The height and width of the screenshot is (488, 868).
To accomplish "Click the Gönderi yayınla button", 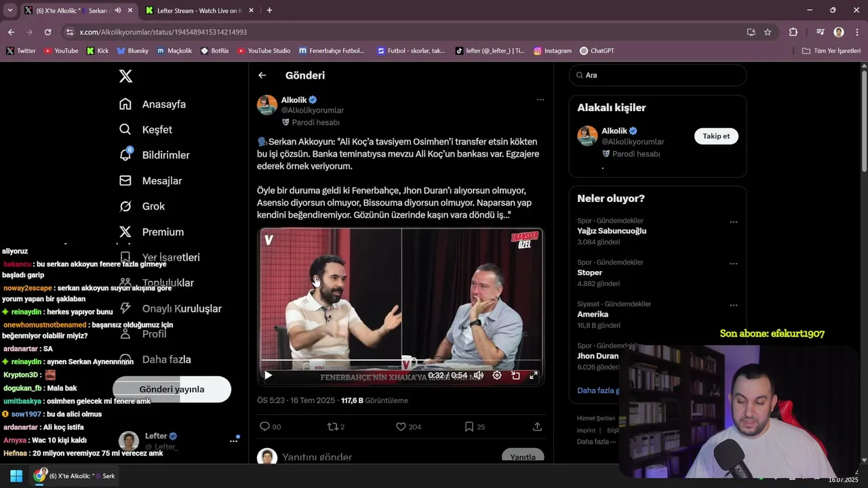I will pos(172,389).
